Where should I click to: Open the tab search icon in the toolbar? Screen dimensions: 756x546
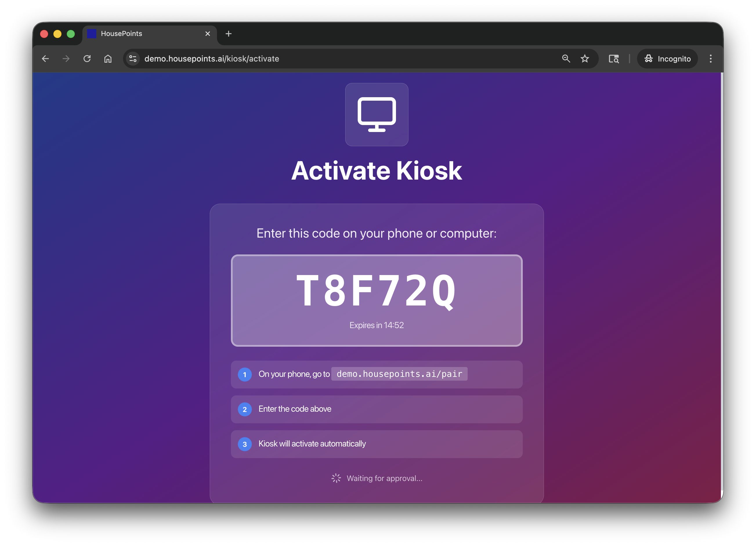tap(614, 59)
